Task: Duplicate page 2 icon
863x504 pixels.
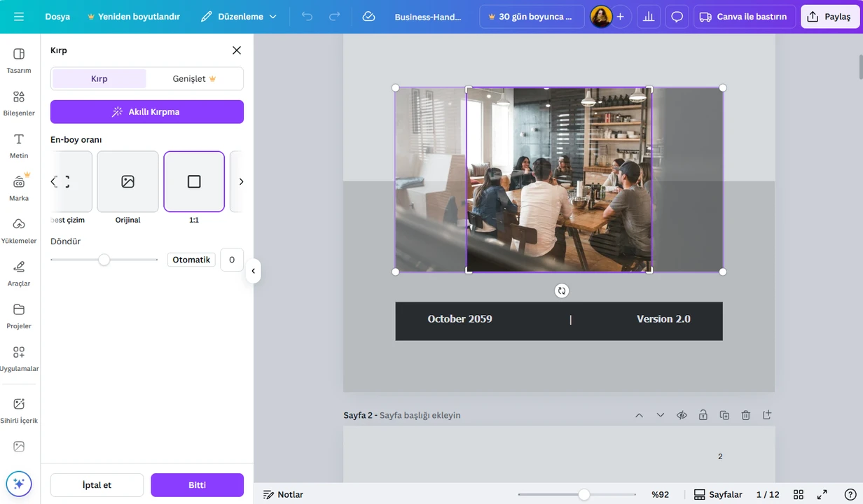Action: click(724, 415)
